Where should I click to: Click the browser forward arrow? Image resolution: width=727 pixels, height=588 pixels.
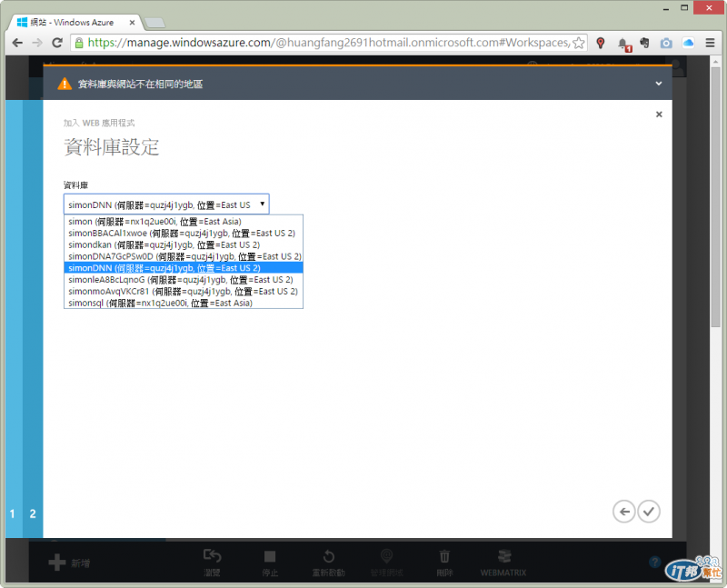(37, 43)
